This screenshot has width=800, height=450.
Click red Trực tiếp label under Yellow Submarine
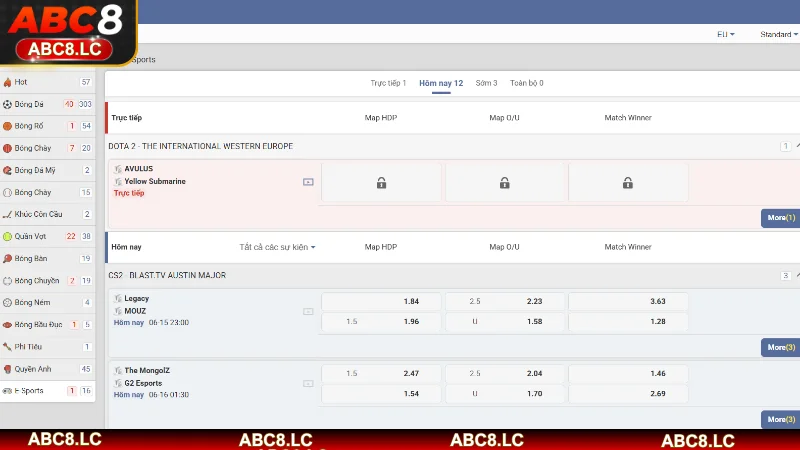pos(129,193)
